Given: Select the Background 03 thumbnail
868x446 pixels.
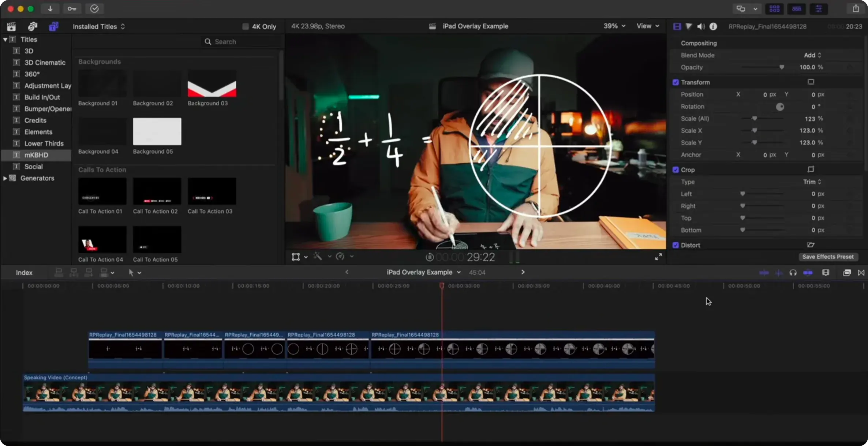Looking at the screenshot, I should click(212, 84).
